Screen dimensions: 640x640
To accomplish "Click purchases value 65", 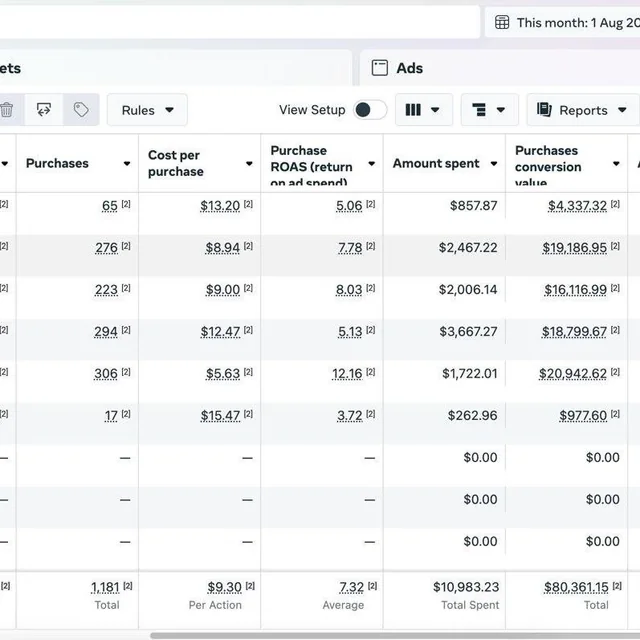I will [110, 206].
